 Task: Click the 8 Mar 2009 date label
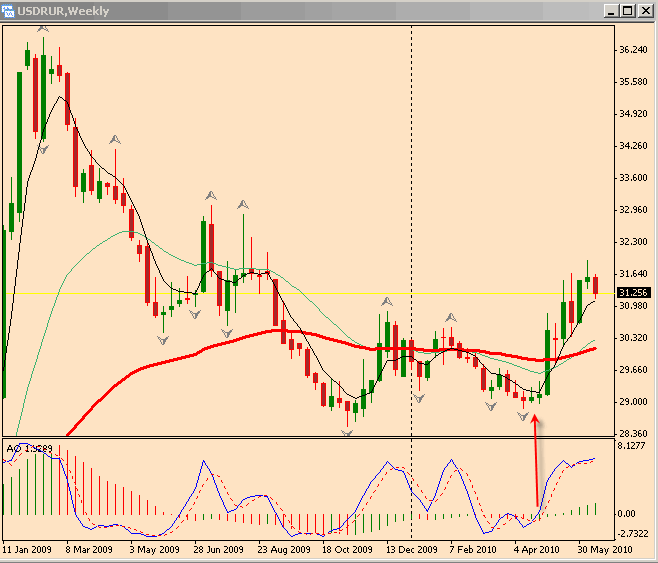pyautogui.click(x=89, y=549)
